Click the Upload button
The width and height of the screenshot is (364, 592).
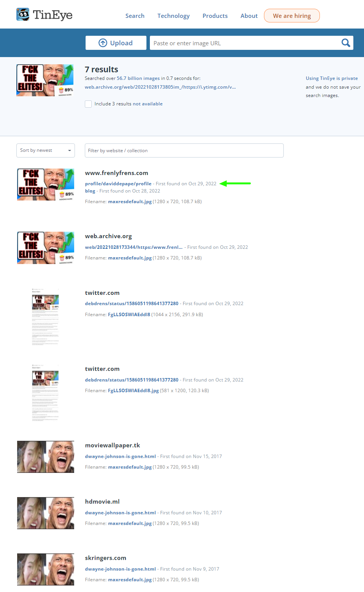click(x=116, y=43)
